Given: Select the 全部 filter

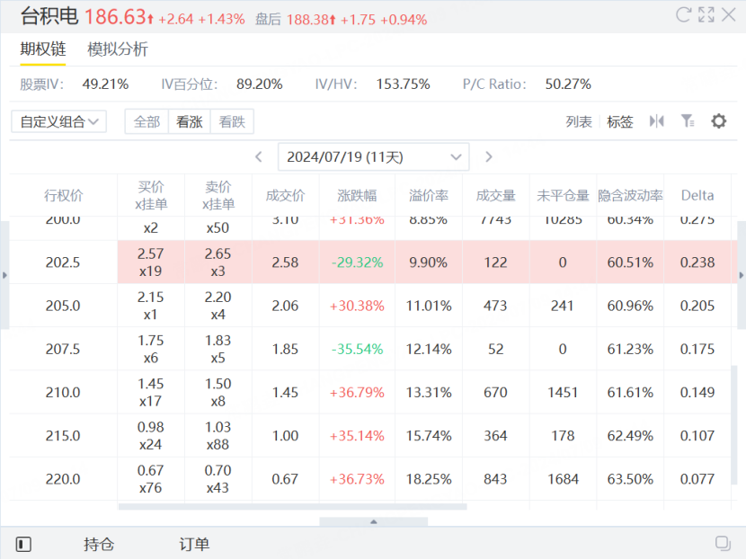Looking at the screenshot, I should tap(147, 122).
